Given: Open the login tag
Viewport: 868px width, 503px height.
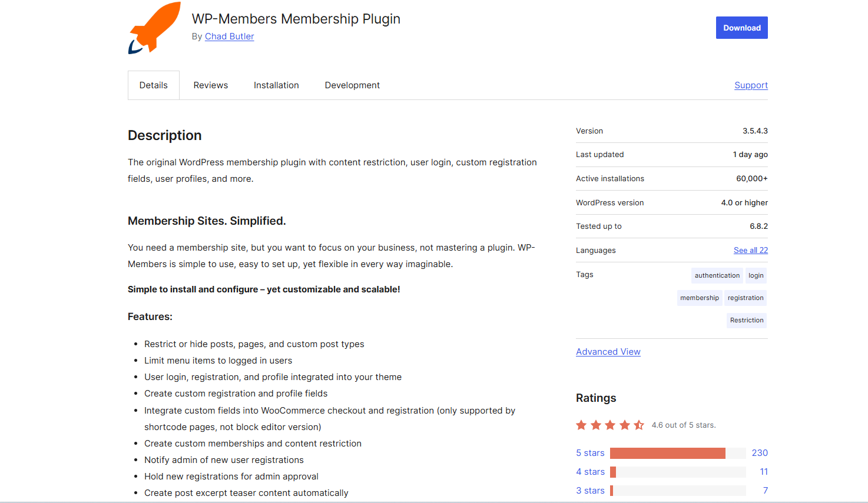Looking at the screenshot, I should click(756, 275).
